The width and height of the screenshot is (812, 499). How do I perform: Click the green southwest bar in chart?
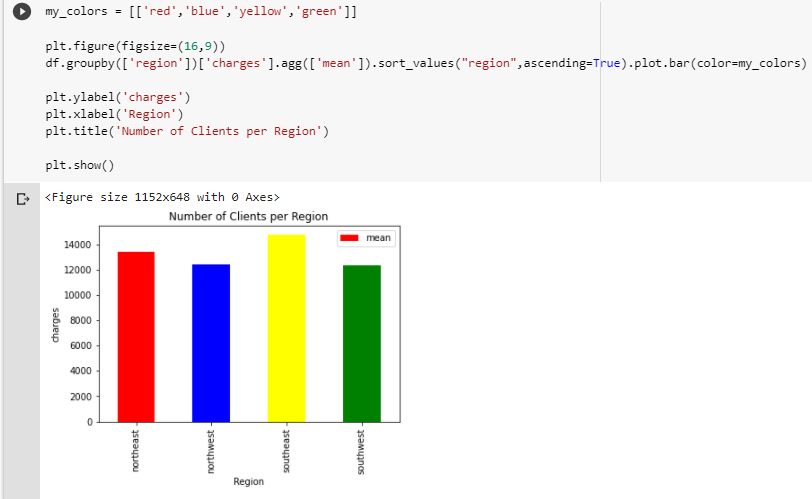click(361, 344)
